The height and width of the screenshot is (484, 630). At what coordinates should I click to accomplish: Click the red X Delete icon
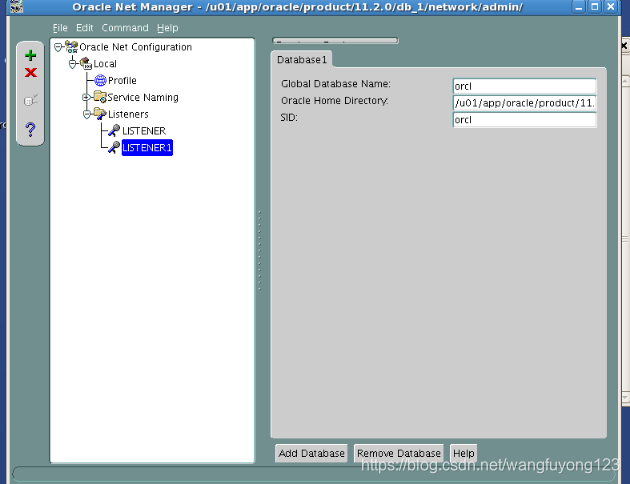31,73
